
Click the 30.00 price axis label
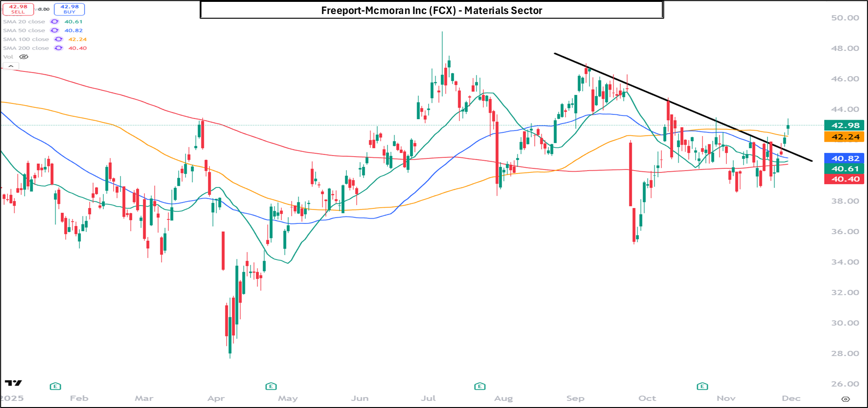click(845, 323)
